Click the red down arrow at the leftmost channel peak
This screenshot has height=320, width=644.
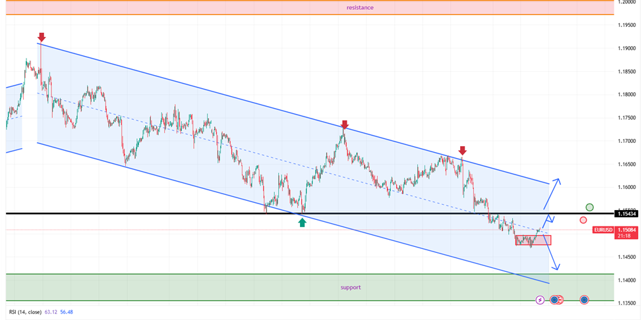click(42, 37)
